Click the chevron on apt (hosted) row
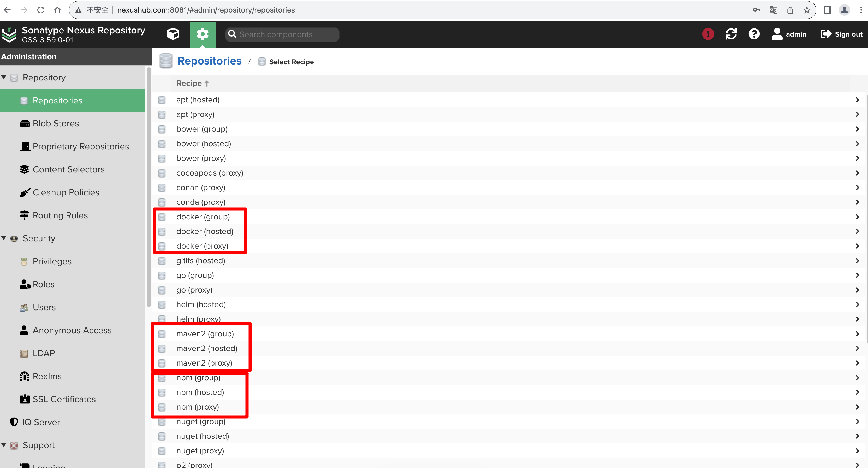 coord(857,100)
